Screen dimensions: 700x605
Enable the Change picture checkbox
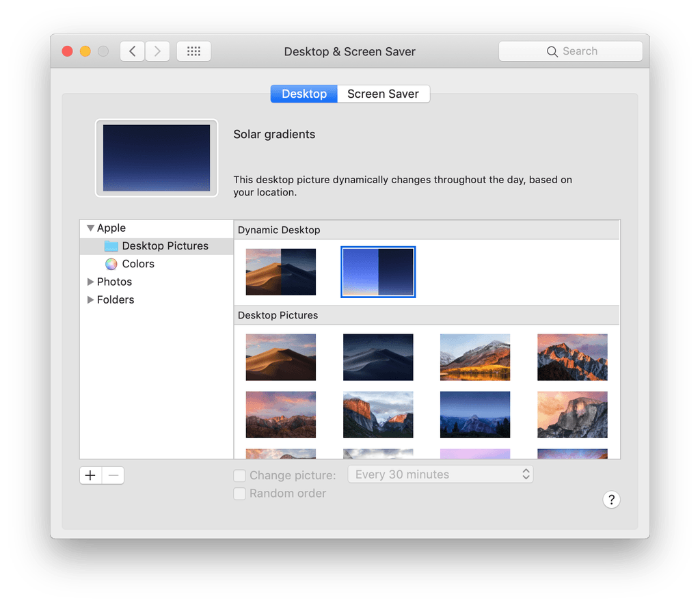[x=239, y=475]
